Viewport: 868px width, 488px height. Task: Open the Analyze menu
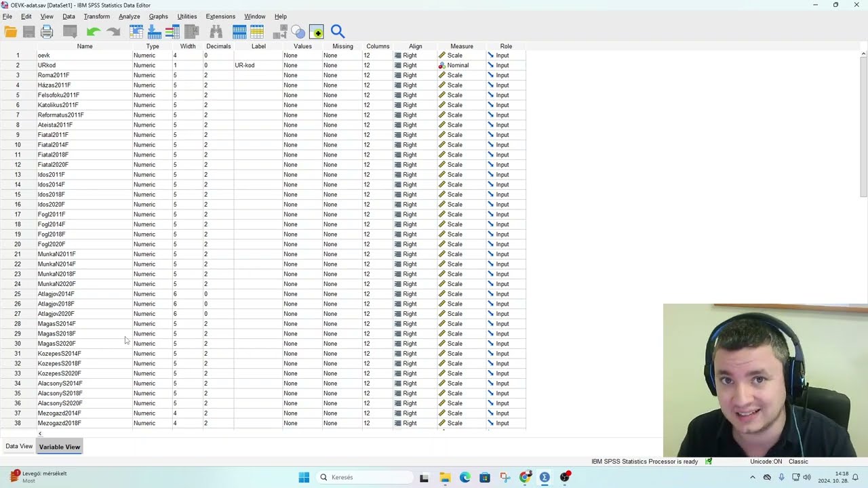point(129,16)
